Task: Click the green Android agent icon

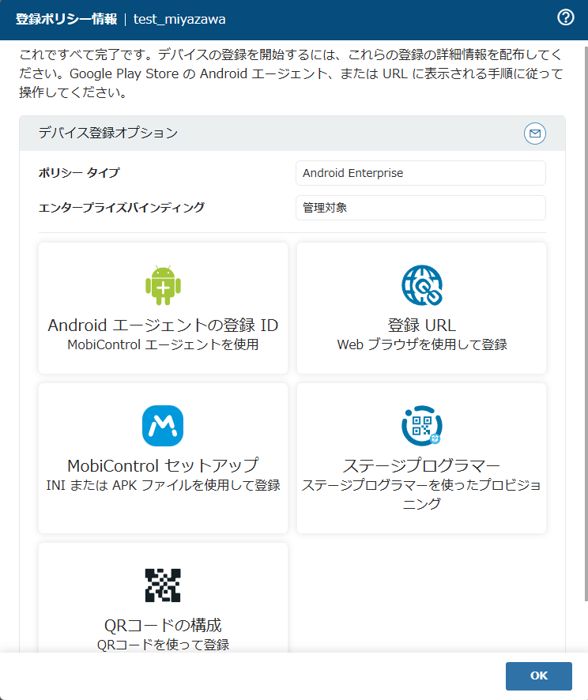Action: tap(163, 286)
